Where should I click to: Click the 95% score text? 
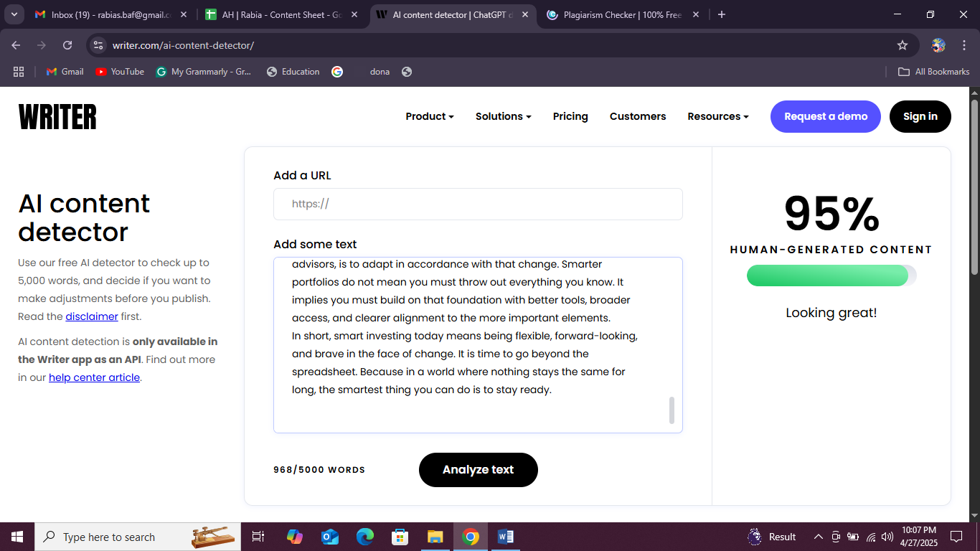point(831,214)
